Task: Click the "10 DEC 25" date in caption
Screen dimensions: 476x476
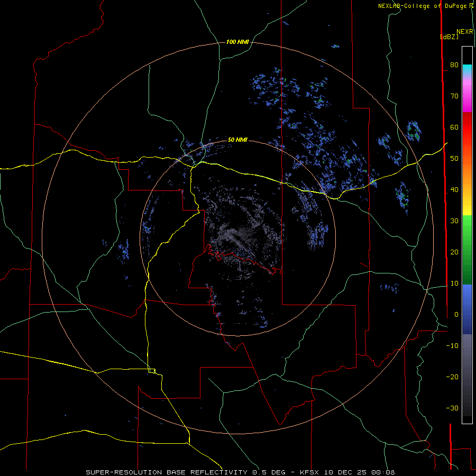Action: (346, 472)
